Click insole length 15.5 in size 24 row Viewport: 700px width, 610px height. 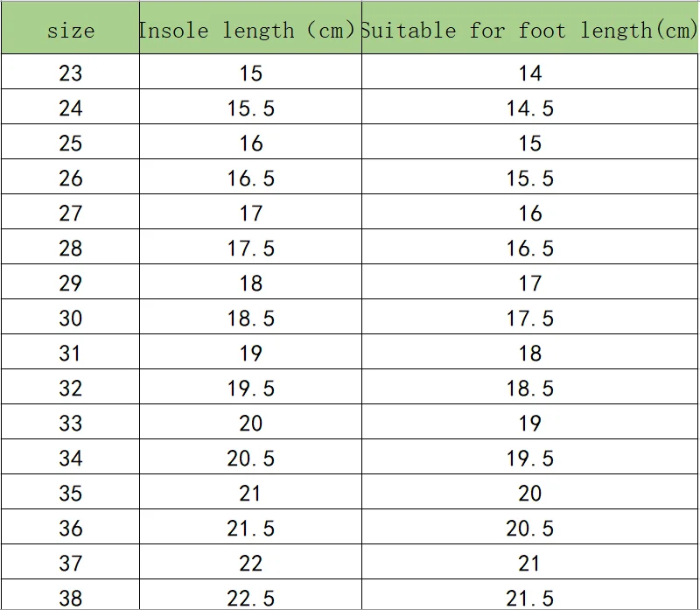tap(250, 108)
